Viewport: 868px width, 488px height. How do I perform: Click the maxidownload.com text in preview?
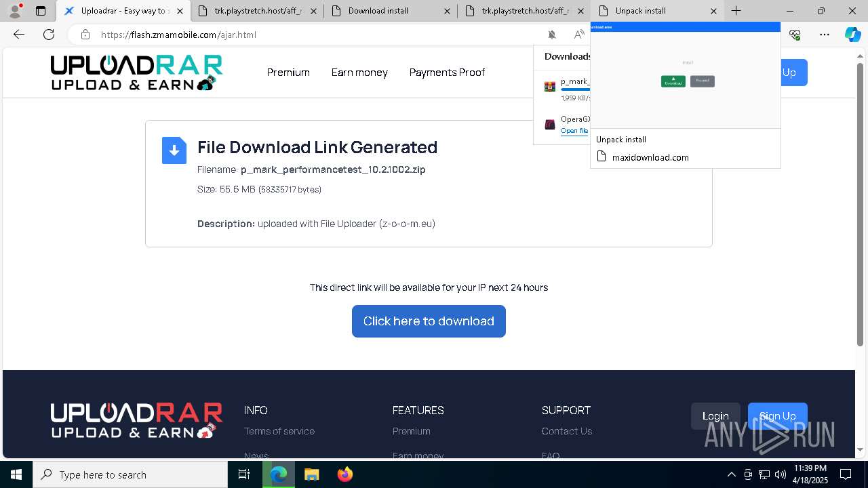click(x=650, y=157)
